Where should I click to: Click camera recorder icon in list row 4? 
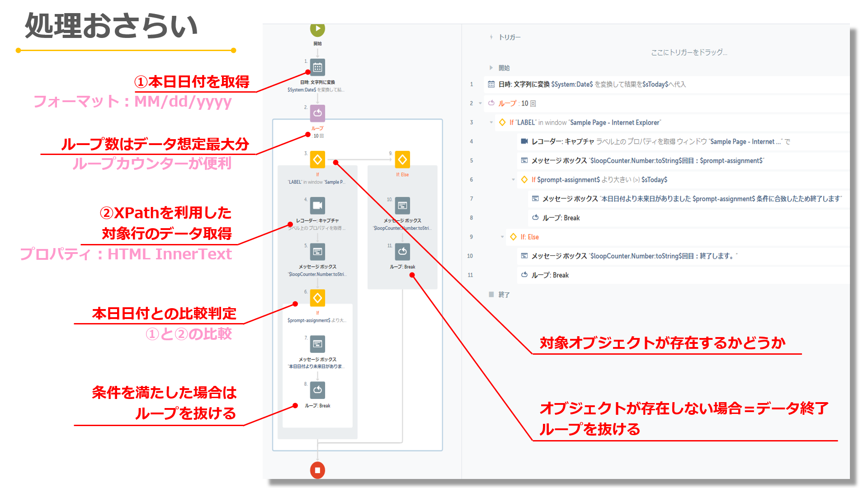[524, 141]
